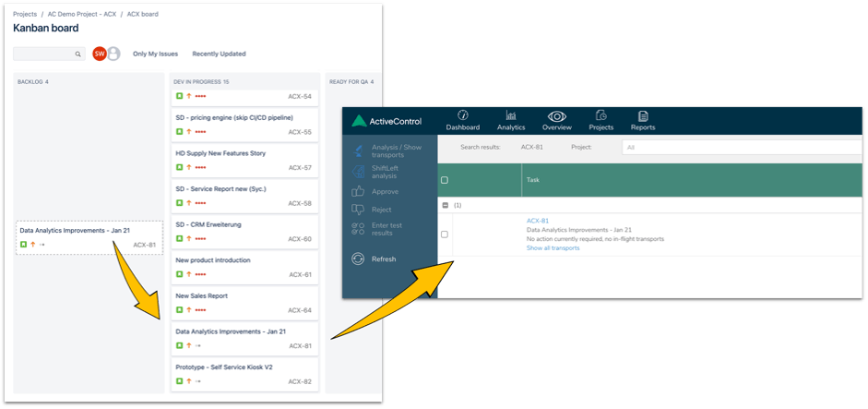Open card New product introduction

[x=244, y=267]
